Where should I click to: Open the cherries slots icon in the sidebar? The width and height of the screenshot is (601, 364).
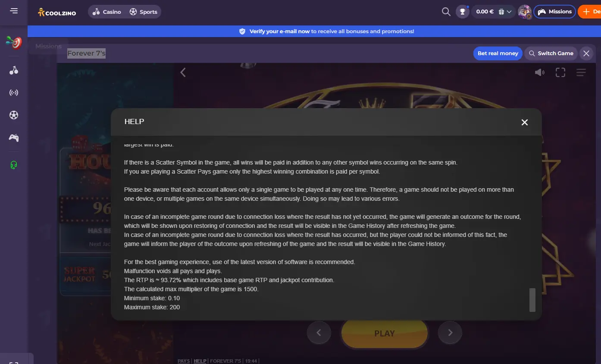click(x=14, y=70)
